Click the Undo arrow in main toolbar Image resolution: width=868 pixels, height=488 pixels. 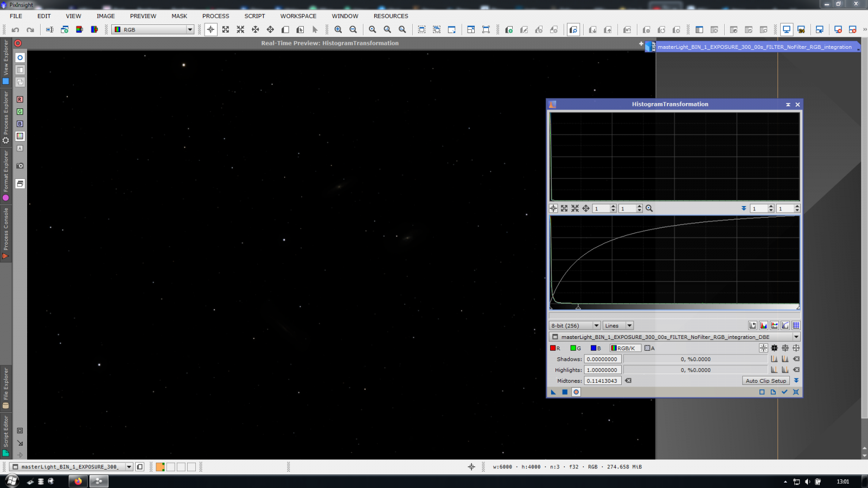pyautogui.click(x=15, y=30)
